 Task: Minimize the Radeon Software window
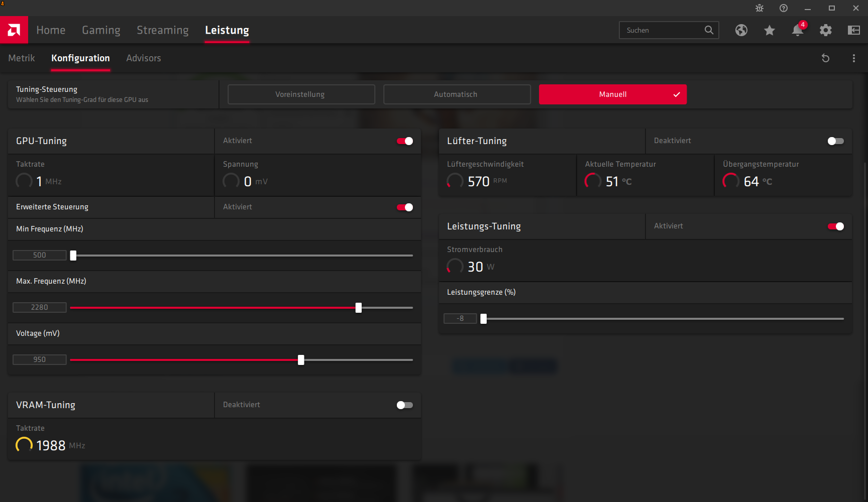coord(808,8)
